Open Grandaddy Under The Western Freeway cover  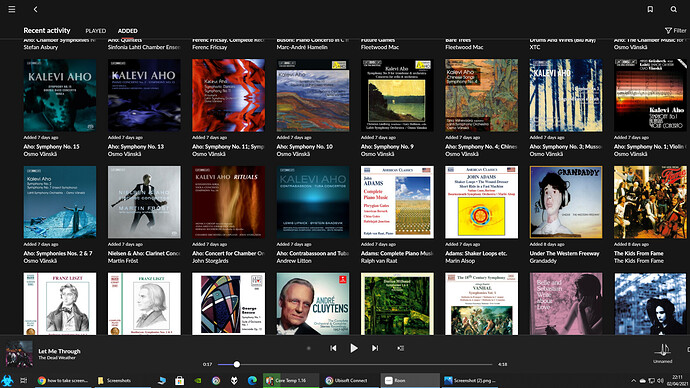point(566,202)
